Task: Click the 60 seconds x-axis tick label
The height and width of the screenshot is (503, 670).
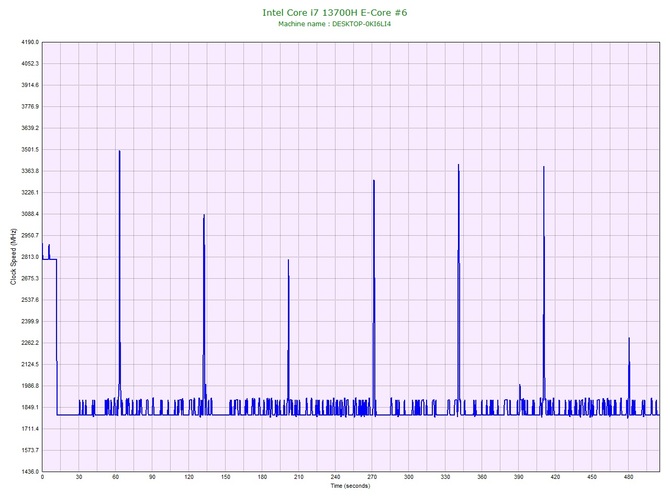Action: pos(116,477)
